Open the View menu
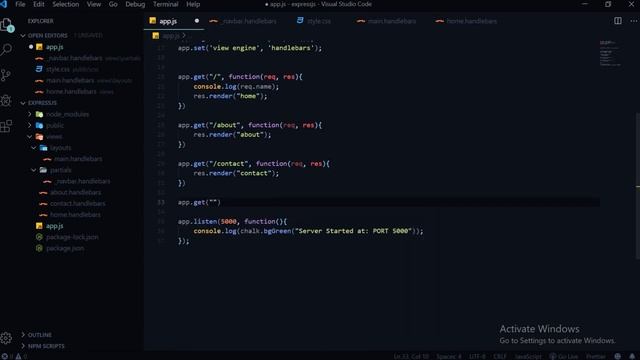 point(93,4)
